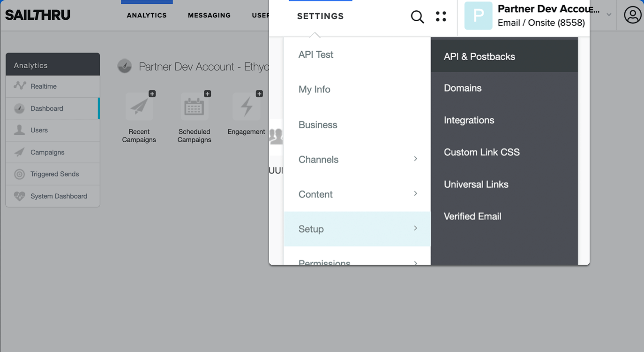Open the Recent Campaigns paper plane widget

pyautogui.click(x=139, y=107)
